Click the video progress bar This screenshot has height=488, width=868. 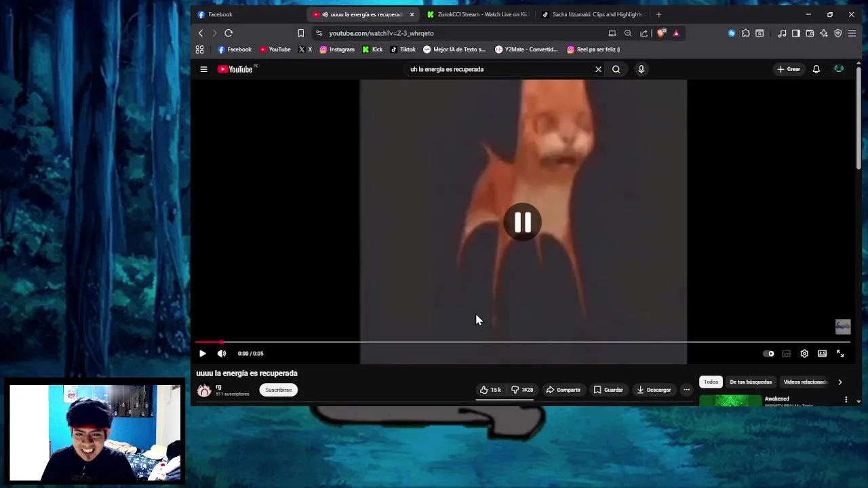522,342
